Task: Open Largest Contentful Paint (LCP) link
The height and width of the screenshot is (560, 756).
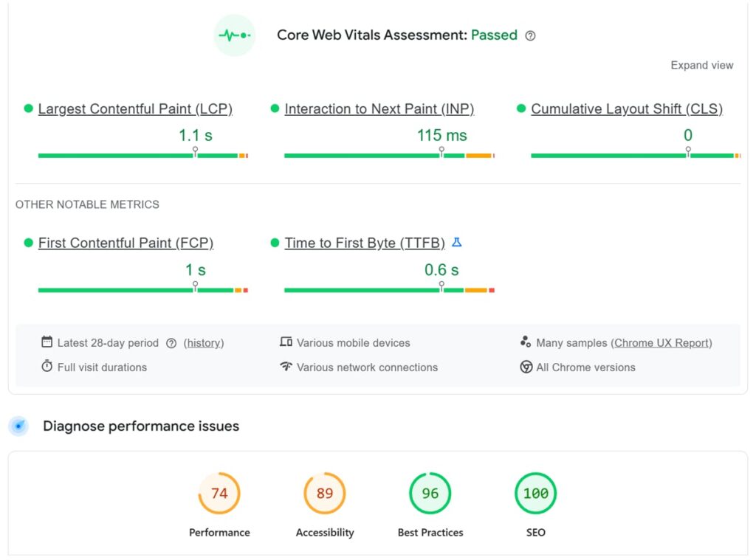Action: (135, 109)
